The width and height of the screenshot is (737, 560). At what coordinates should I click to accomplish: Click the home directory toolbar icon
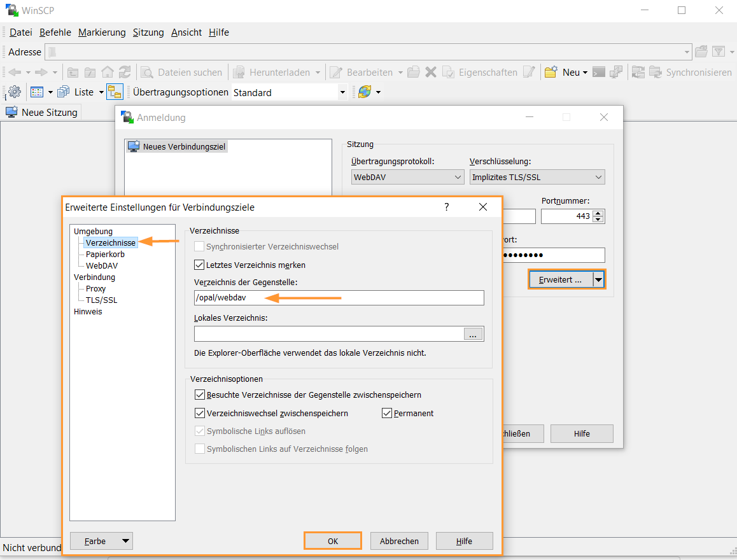pyautogui.click(x=107, y=72)
